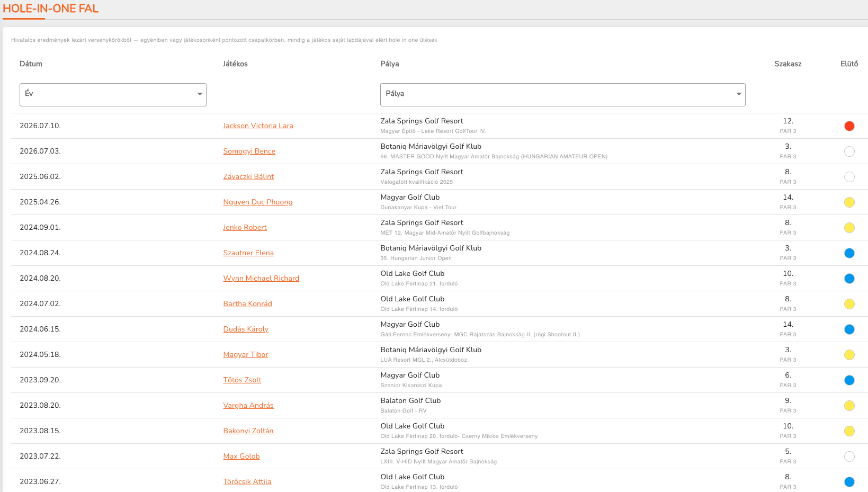The width and height of the screenshot is (868, 492).
Task: Open Jackson Victoria Lara's player page
Action: pos(258,126)
